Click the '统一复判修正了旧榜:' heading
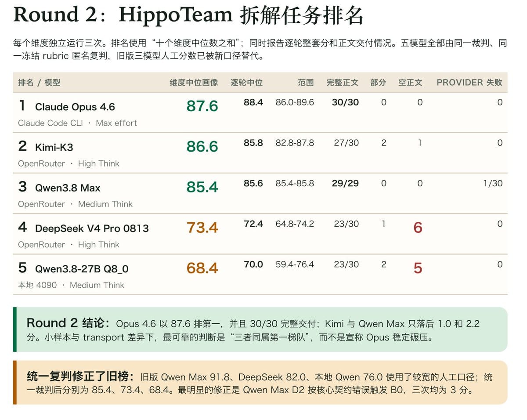Screen dimensions: 527x420 click(80, 377)
